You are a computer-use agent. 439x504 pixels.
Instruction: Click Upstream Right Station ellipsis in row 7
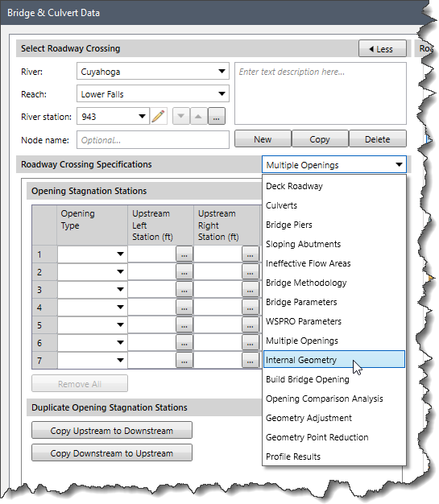251,361
